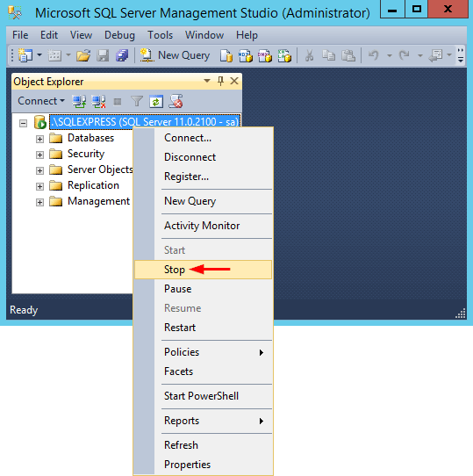This screenshot has width=473, height=476.
Task: Open the Tools menu
Action: coord(160,35)
